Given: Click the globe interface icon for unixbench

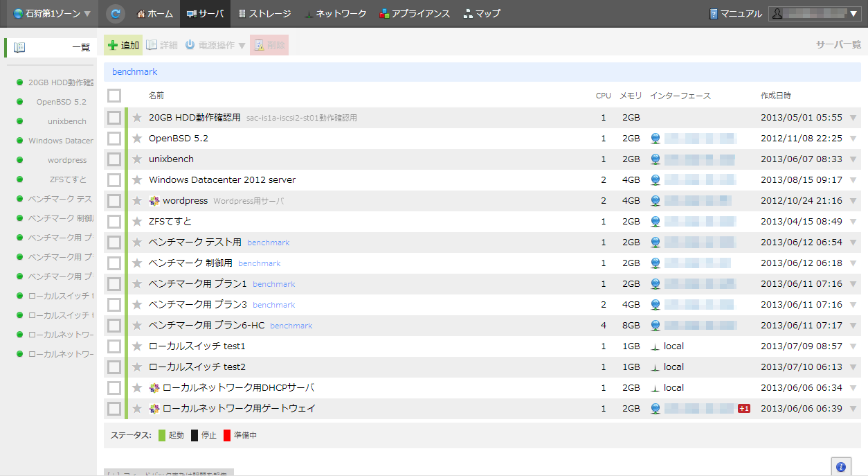Looking at the screenshot, I should (x=655, y=159).
